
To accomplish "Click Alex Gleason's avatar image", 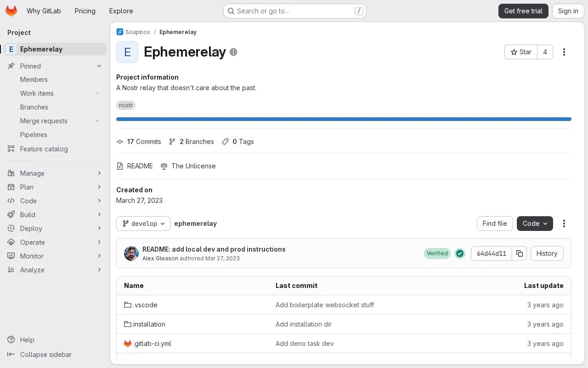I will click(131, 253).
